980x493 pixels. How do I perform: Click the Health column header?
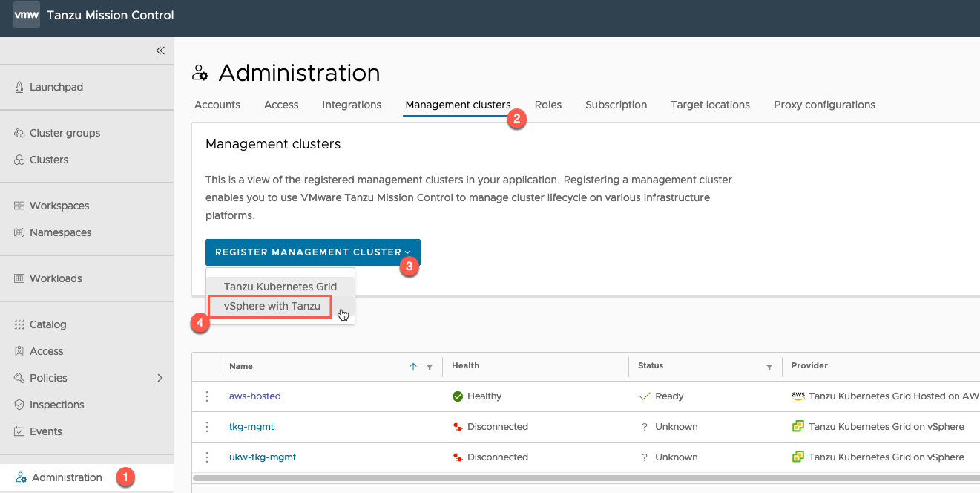pos(466,365)
